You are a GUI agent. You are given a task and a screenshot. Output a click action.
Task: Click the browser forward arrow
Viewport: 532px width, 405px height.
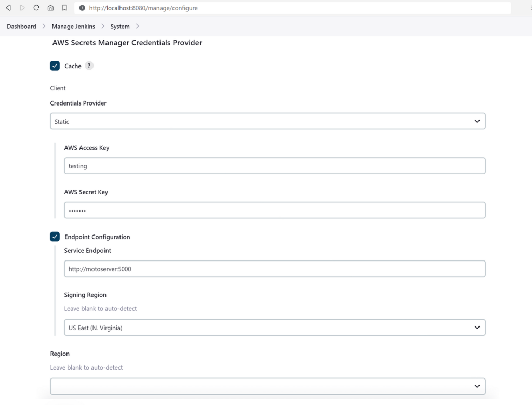click(22, 8)
